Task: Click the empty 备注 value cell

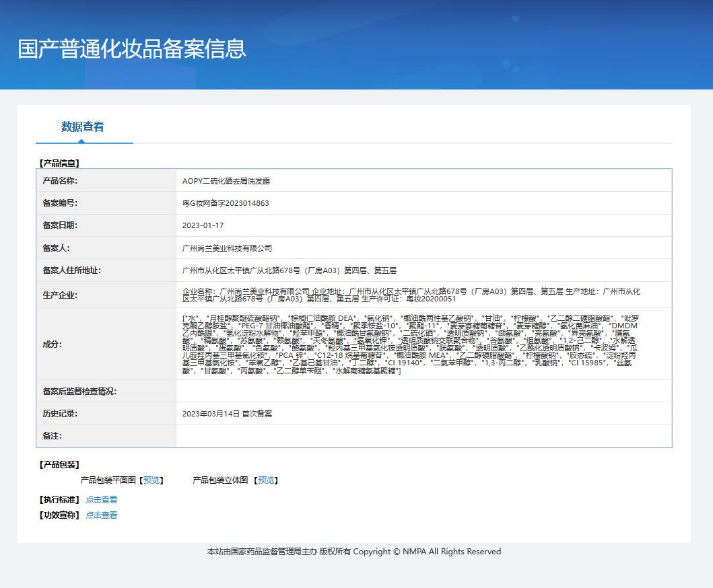Action: (423, 436)
